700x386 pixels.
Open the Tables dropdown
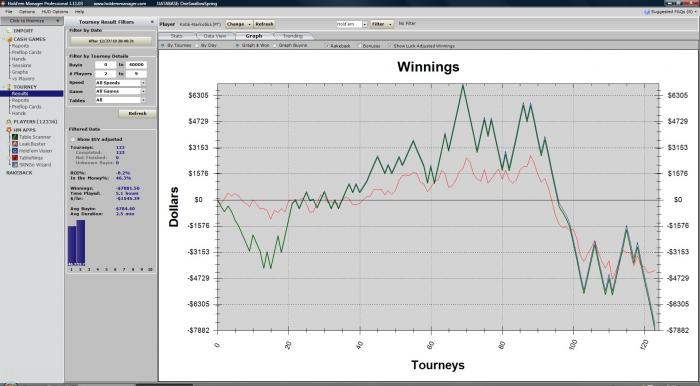143,100
